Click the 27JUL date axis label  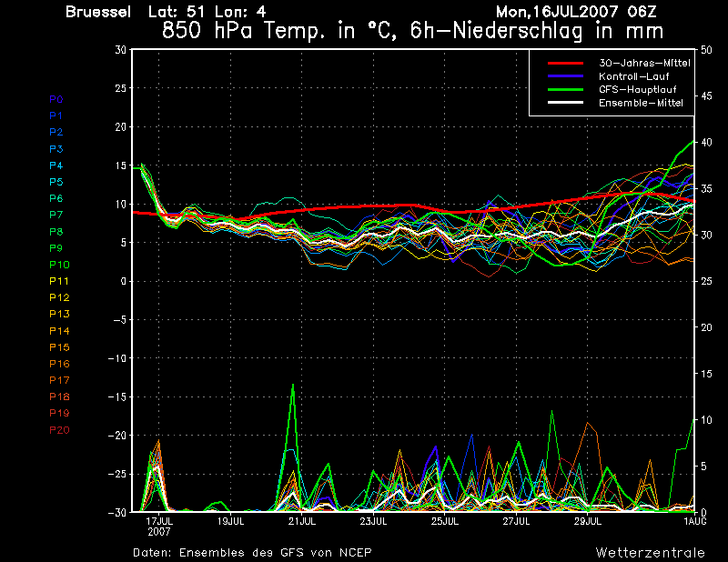click(x=516, y=522)
